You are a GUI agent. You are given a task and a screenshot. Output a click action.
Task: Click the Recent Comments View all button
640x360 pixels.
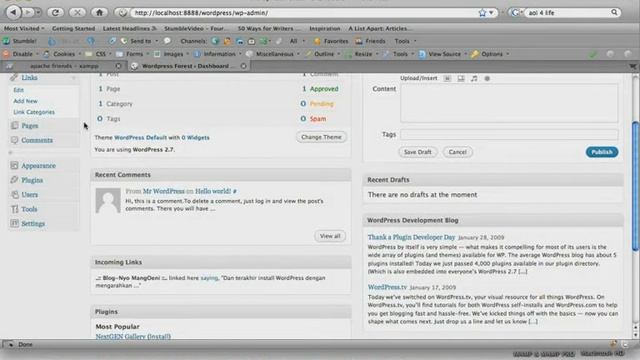coord(330,236)
